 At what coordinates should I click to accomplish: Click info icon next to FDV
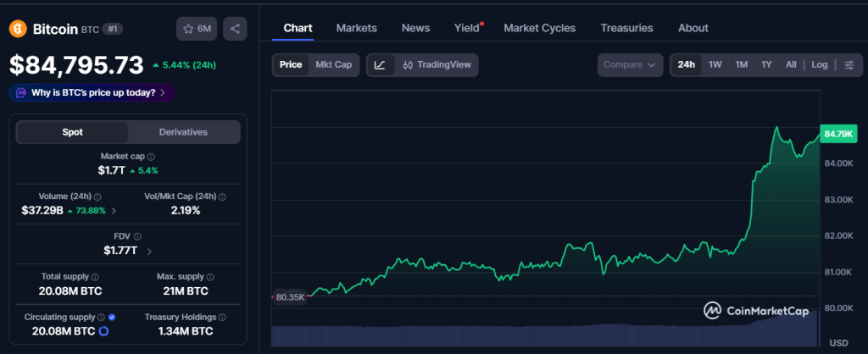click(138, 237)
